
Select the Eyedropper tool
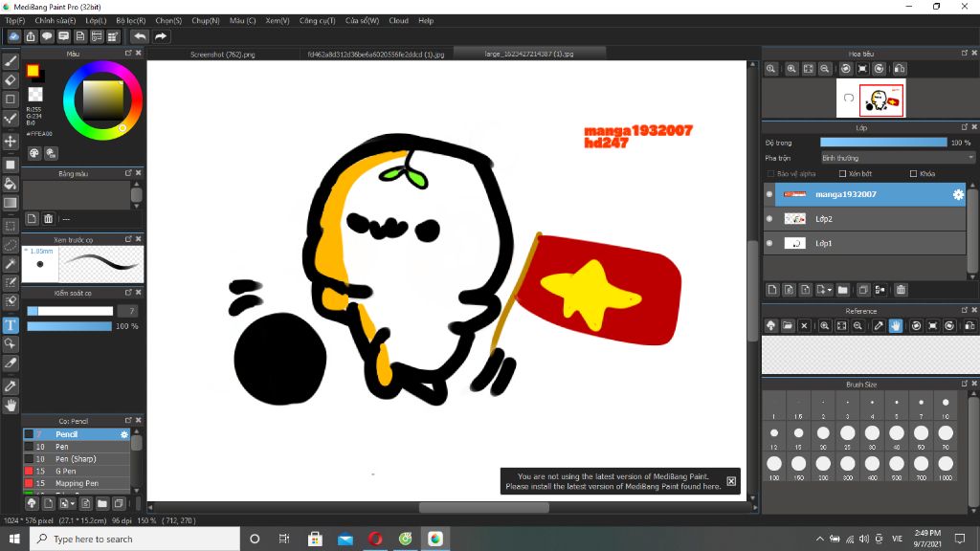(x=10, y=386)
